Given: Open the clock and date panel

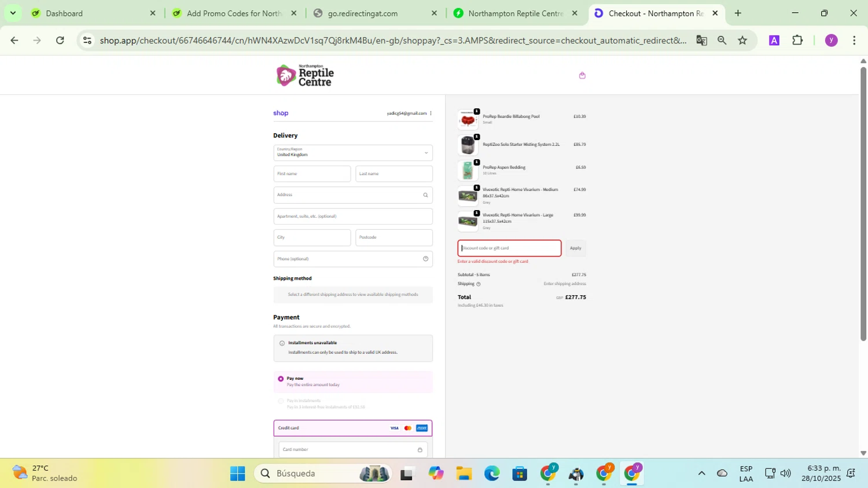Looking at the screenshot, I should pyautogui.click(x=821, y=474).
